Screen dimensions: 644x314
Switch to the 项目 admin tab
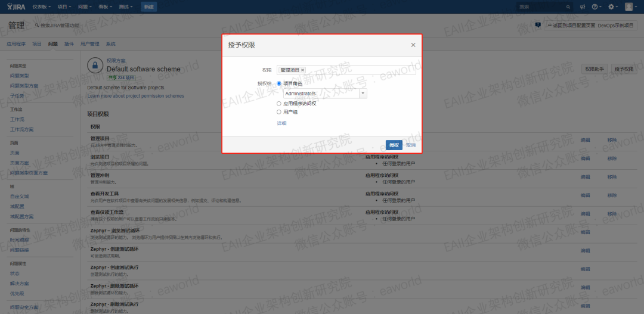(x=37, y=44)
